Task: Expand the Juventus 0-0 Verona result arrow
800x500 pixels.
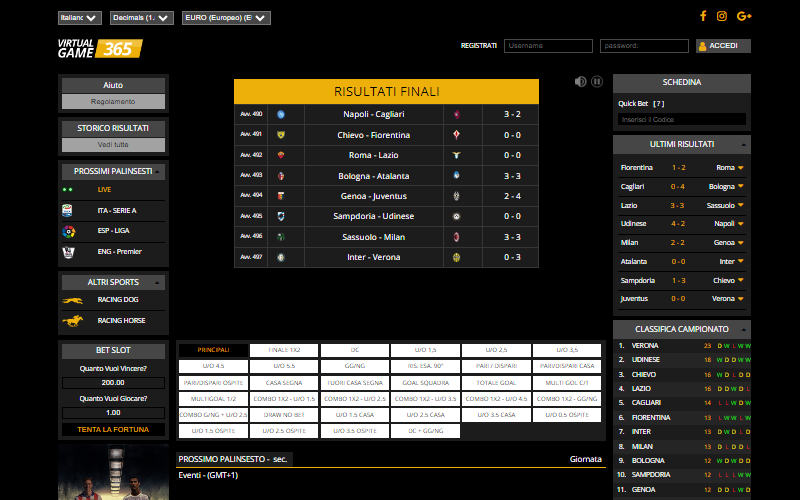Action: pyautogui.click(x=741, y=298)
